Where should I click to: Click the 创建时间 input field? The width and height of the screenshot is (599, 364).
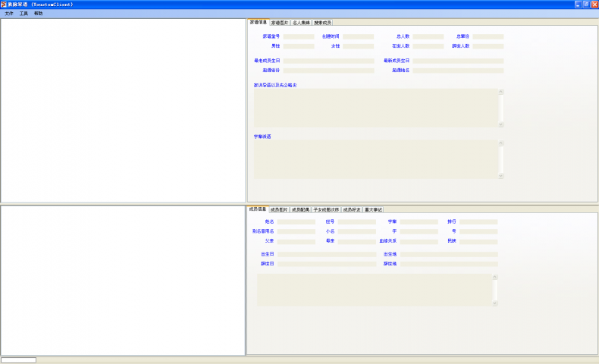pyautogui.click(x=358, y=36)
